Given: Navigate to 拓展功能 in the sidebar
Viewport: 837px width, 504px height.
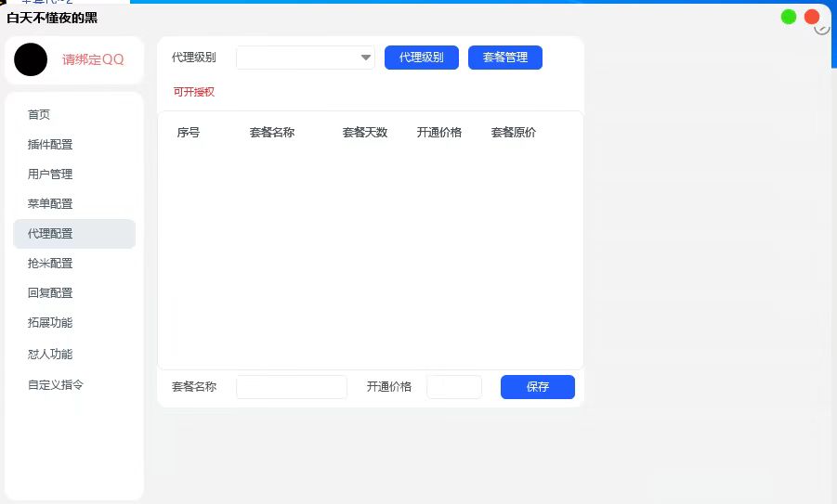Looking at the screenshot, I should [x=50, y=323].
